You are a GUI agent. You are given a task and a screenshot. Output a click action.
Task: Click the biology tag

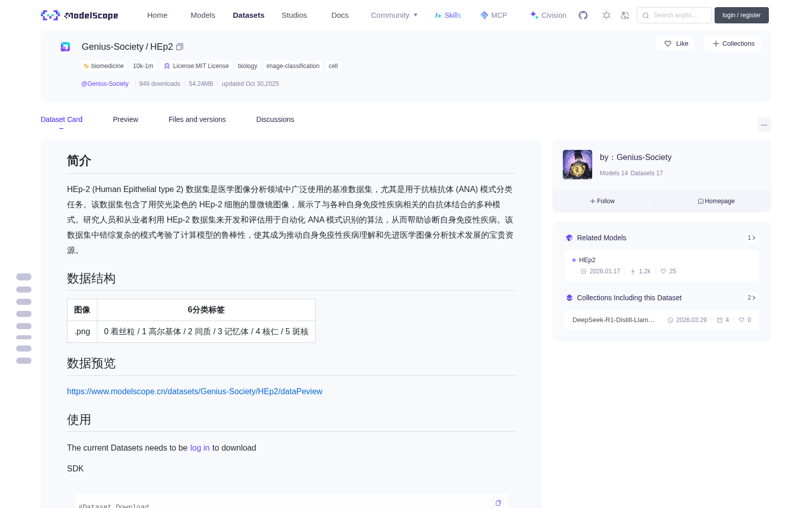click(x=248, y=66)
